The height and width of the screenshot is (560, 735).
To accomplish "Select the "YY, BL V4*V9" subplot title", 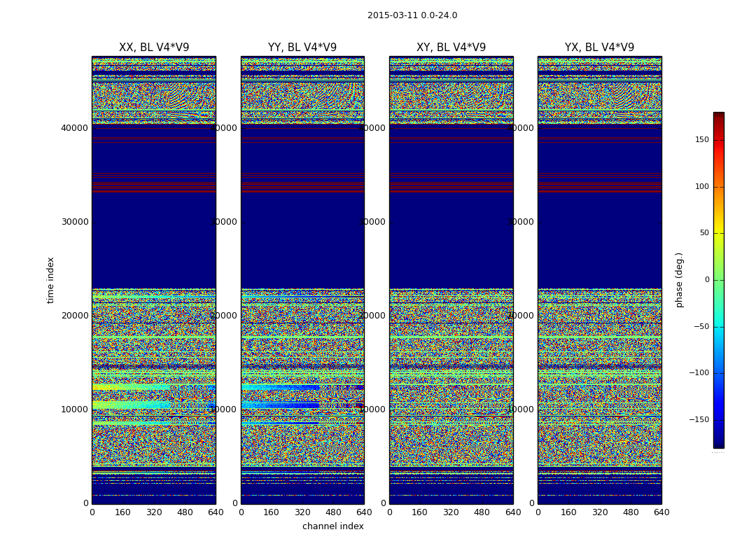I will (x=302, y=48).
